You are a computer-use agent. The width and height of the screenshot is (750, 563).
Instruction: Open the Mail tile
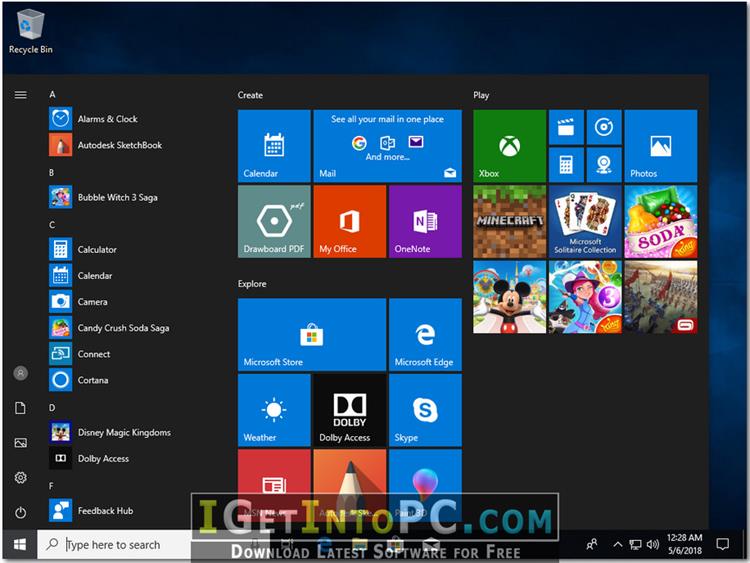pos(387,146)
